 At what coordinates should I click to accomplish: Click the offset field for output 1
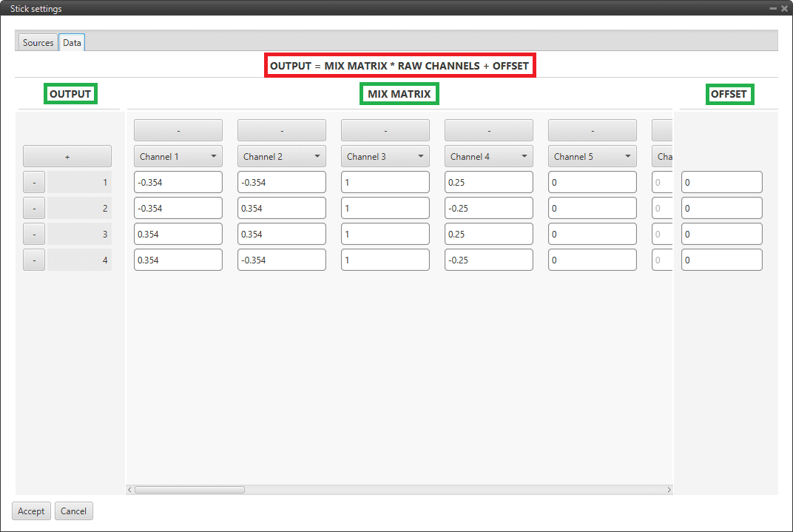(x=721, y=182)
